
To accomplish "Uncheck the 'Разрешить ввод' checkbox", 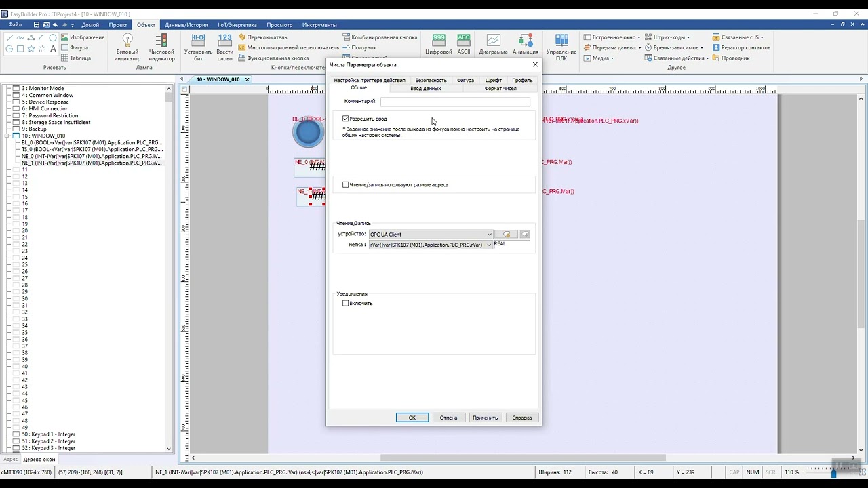I will [x=346, y=119].
